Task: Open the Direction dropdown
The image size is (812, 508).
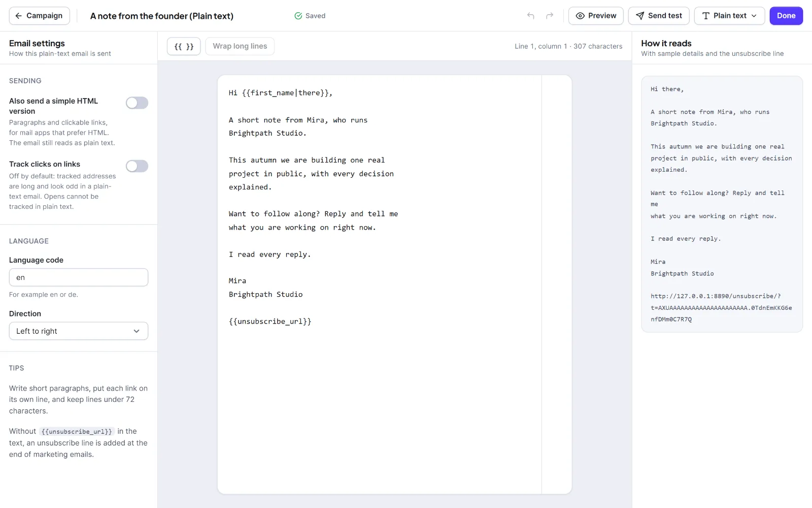Action: [79, 331]
